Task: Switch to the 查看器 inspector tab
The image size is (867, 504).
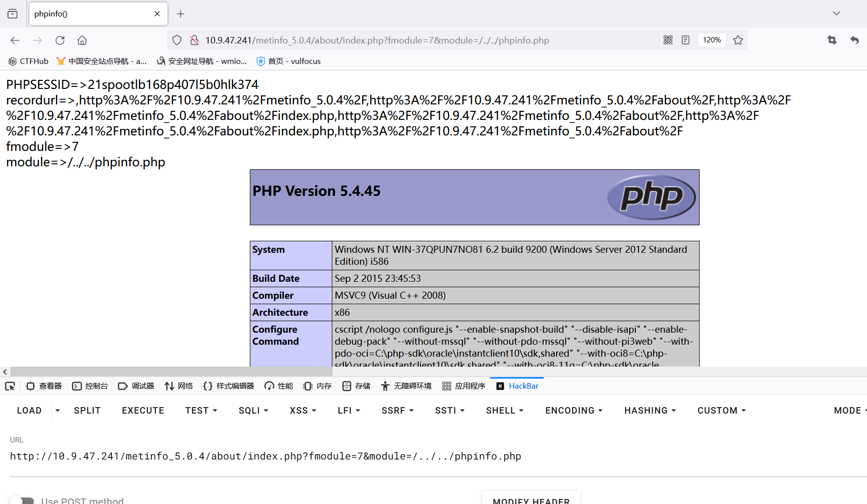Action: 44,386
